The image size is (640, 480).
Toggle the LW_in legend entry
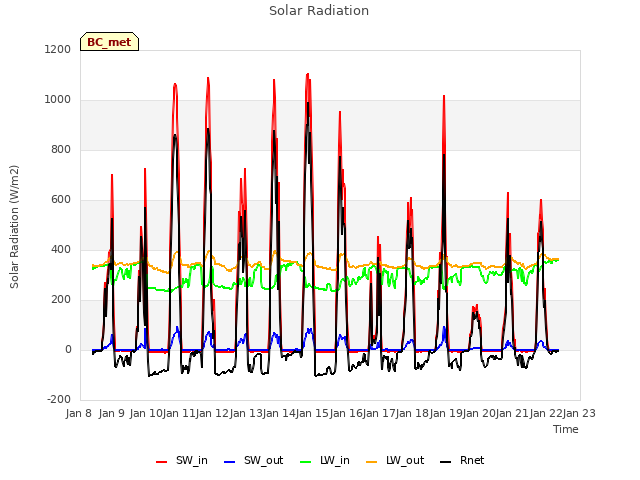(325, 460)
